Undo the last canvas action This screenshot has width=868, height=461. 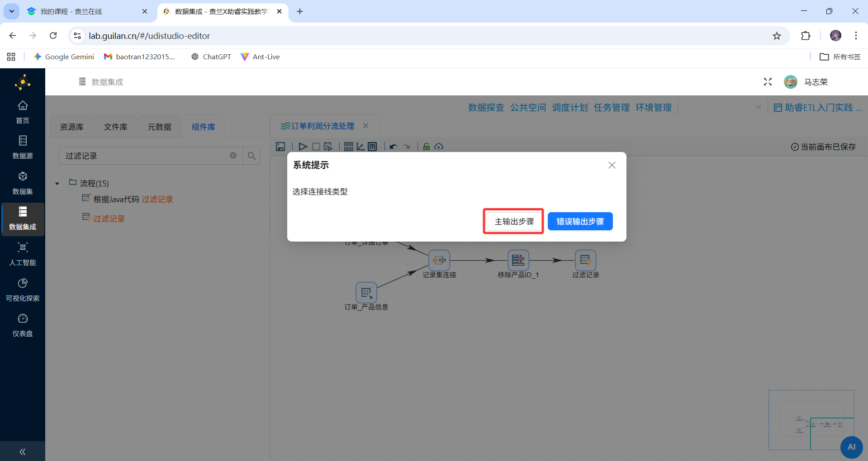tap(393, 146)
